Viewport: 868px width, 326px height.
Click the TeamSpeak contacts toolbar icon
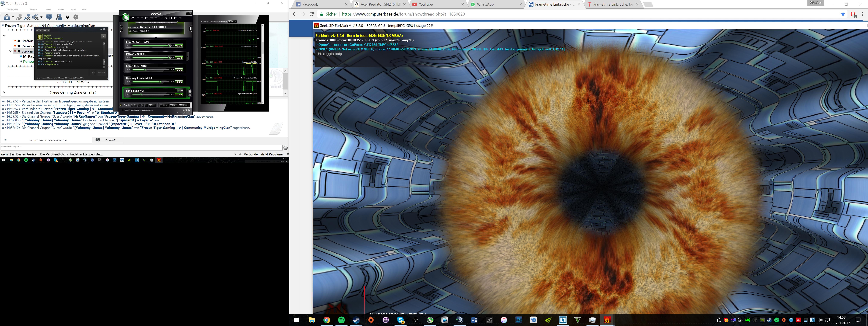pos(59,17)
